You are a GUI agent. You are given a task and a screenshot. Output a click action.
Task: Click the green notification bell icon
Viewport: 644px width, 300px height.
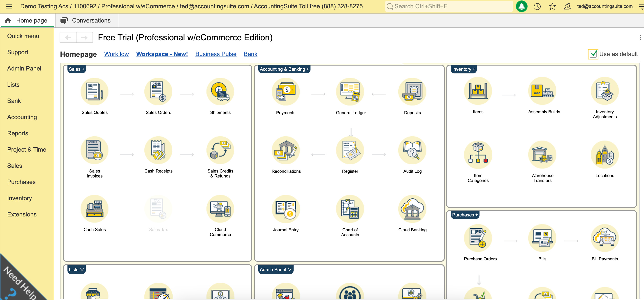521,7
